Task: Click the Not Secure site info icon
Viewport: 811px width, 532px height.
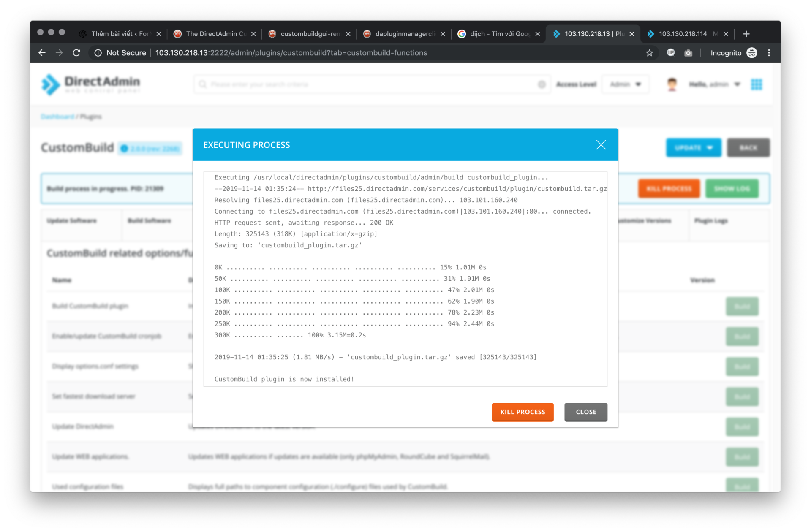Action: [x=98, y=53]
